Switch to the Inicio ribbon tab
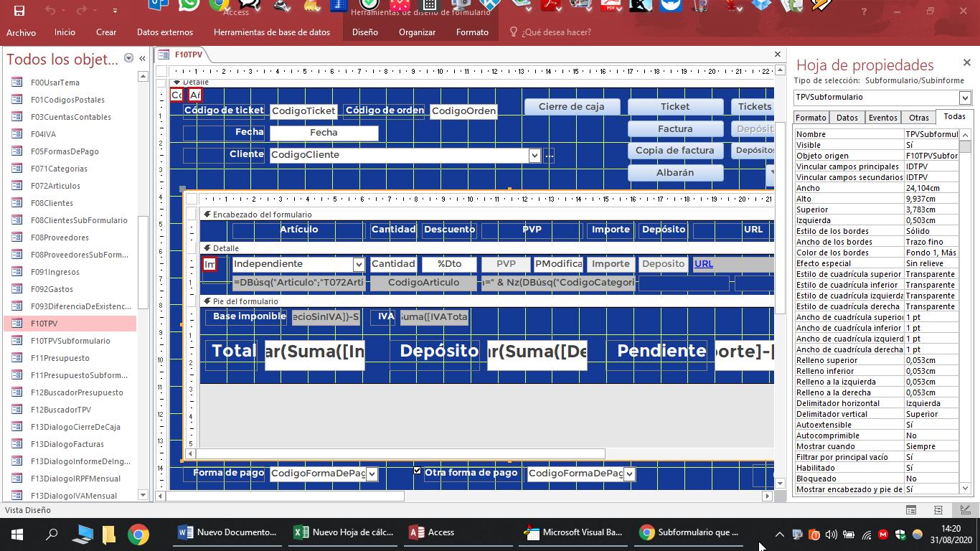 (65, 32)
